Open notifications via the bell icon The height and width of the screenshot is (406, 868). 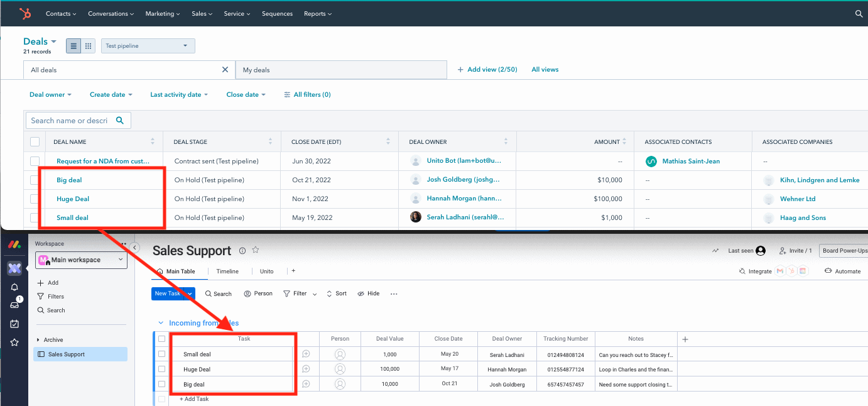[x=14, y=287]
